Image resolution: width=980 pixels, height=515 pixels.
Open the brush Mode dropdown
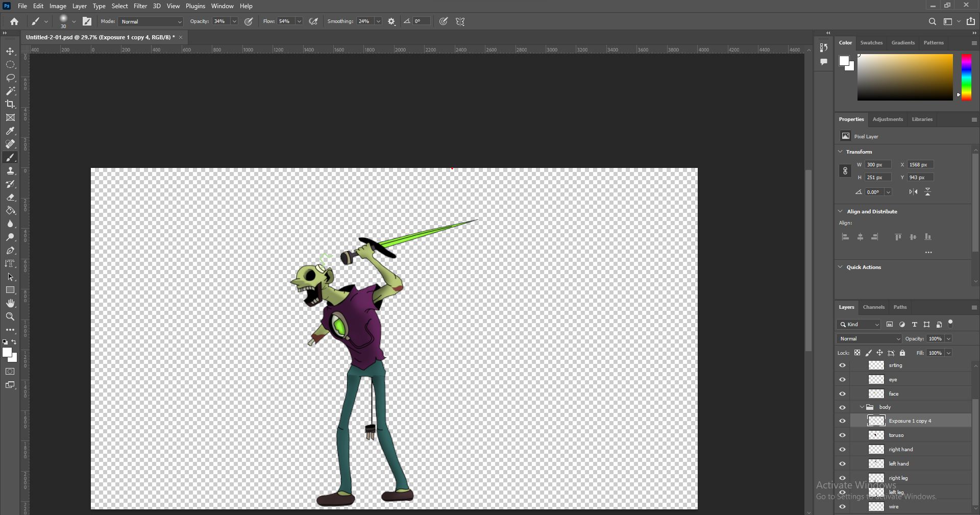pos(151,21)
